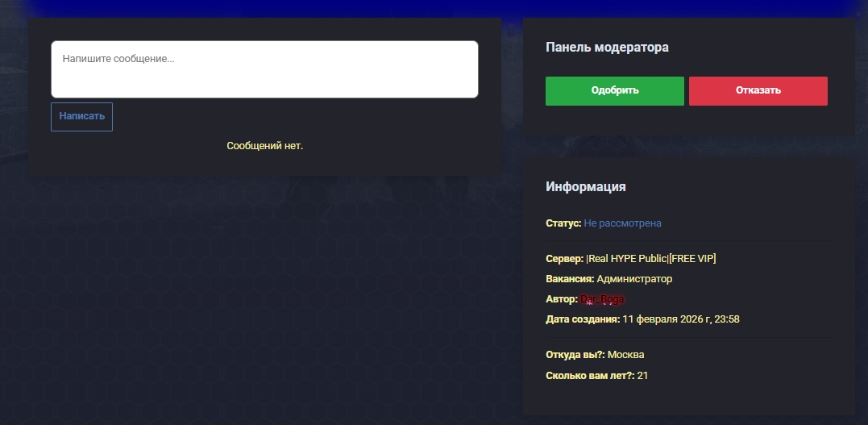Click the vacancy value 'Администратор'
Image resolution: width=868 pixels, height=425 pixels.
coord(634,279)
